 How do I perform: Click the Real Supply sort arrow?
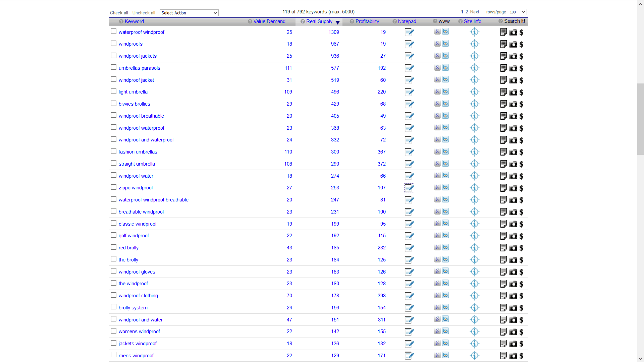[338, 22]
